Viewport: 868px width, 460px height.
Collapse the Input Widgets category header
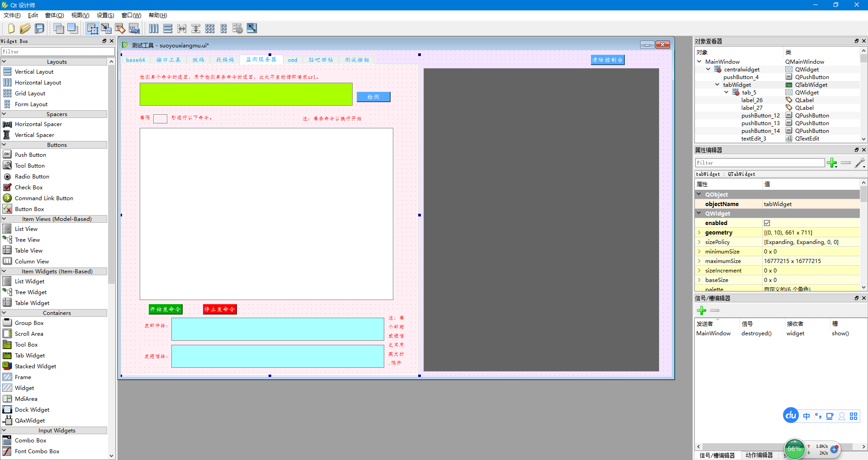tap(4, 430)
